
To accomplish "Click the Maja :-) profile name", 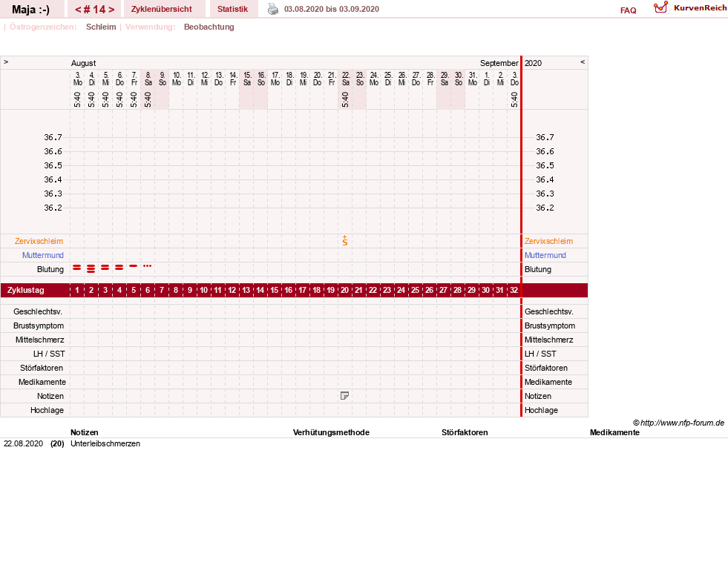I will tap(30, 10).
